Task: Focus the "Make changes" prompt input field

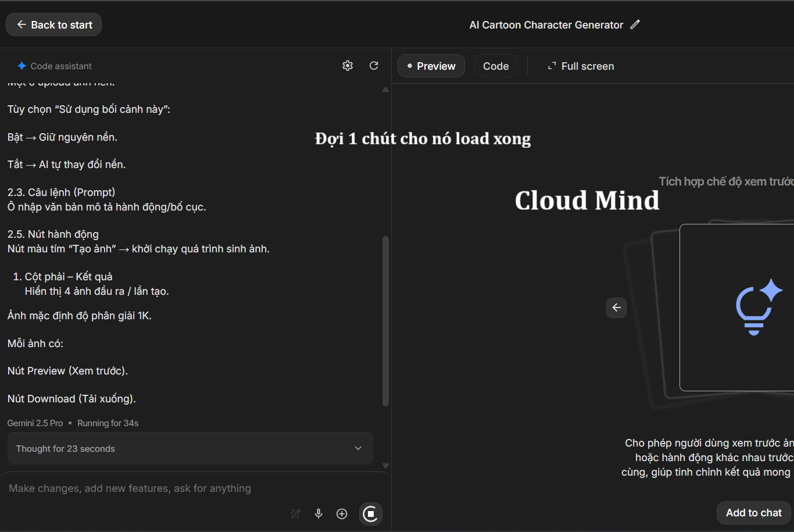Action: click(x=174, y=488)
